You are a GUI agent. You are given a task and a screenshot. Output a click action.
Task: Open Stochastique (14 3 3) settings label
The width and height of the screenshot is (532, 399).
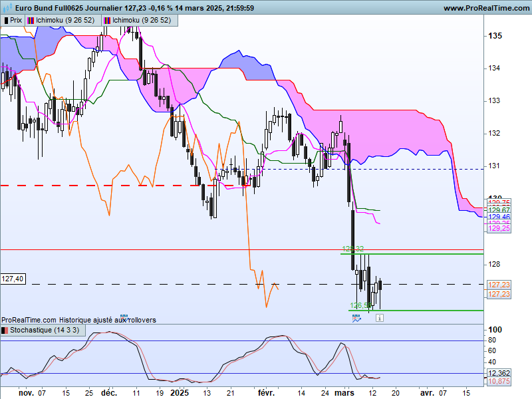tap(45, 330)
